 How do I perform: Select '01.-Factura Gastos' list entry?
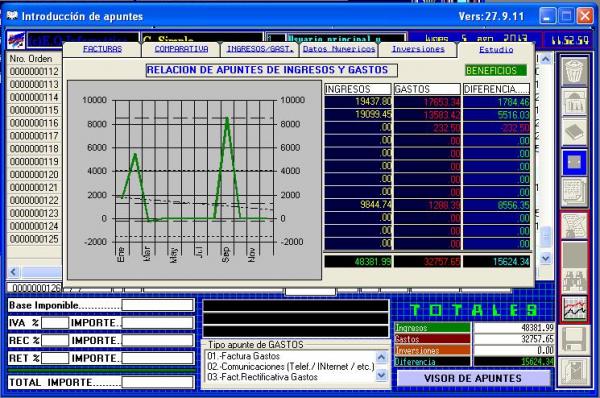click(x=243, y=356)
